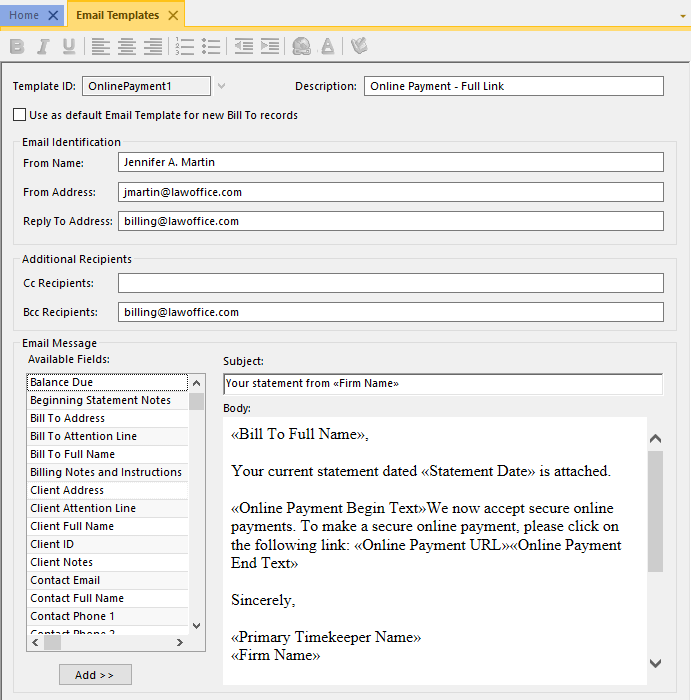Viewport: 692px width, 700px height.
Task: Select Client Notes field
Action: [107, 562]
